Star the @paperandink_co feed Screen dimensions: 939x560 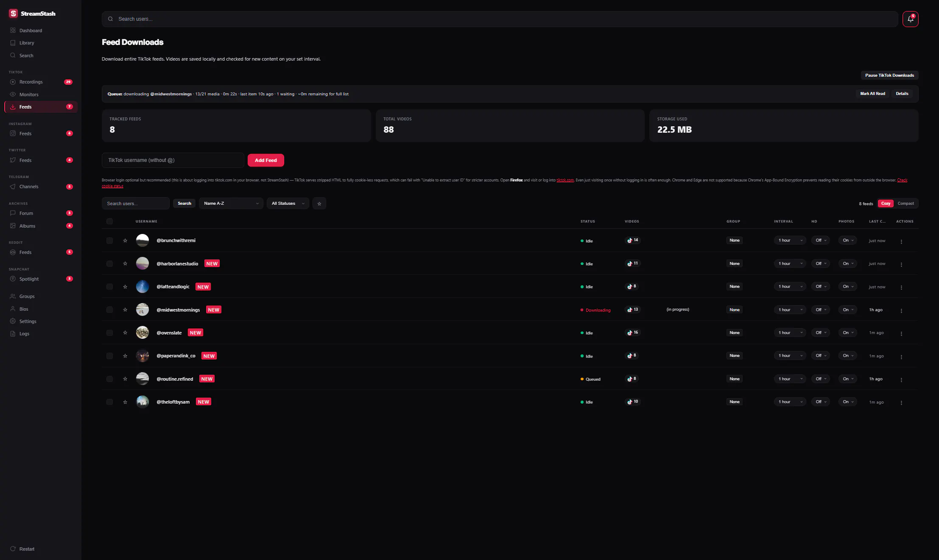click(x=125, y=356)
